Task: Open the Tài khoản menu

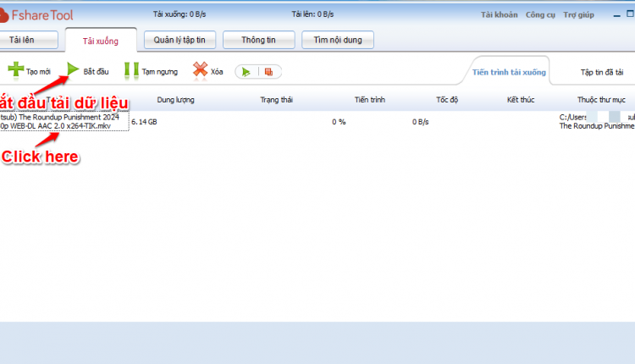Action: [500, 15]
